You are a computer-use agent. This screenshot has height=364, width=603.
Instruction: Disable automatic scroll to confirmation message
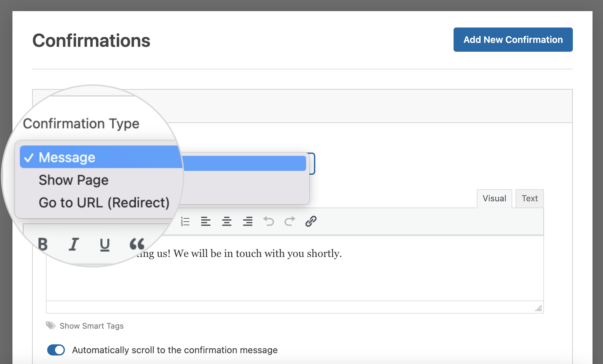tap(56, 350)
